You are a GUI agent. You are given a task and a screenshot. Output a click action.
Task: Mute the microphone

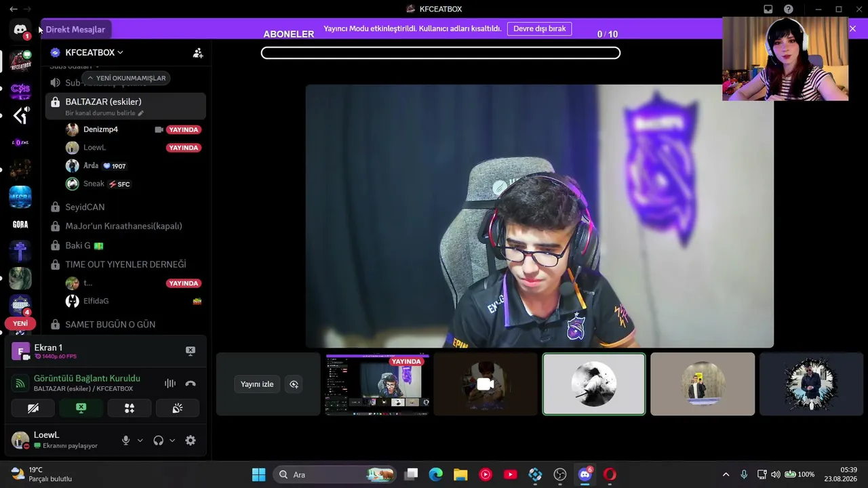(x=125, y=441)
